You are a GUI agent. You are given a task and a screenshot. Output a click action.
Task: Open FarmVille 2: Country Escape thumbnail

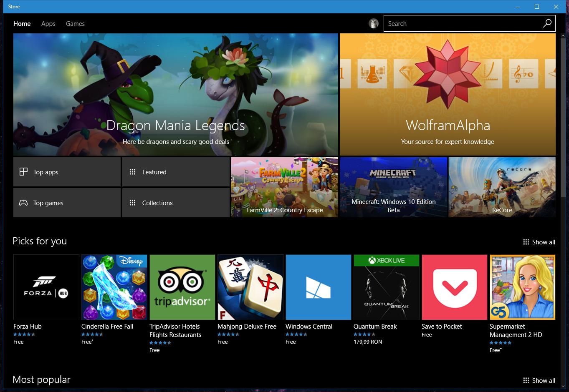coord(285,187)
